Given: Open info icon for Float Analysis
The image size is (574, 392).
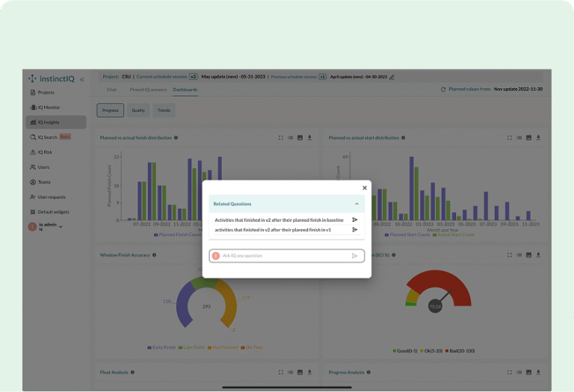Looking at the screenshot, I should click(132, 373).
